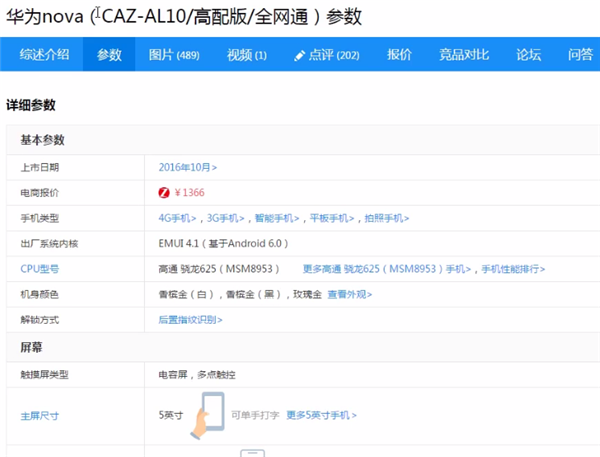Open the 拍照手机 link
The image size is (600, 457).
387,218
